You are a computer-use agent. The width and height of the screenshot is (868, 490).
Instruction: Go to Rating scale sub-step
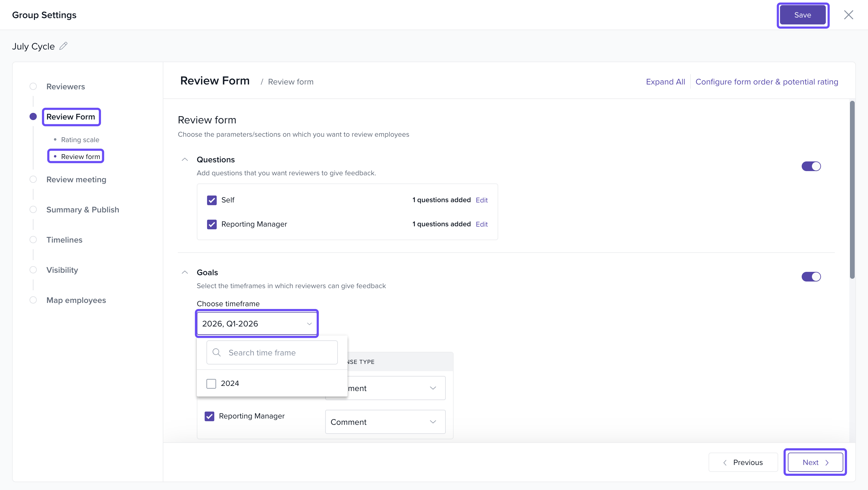[80, 140]
